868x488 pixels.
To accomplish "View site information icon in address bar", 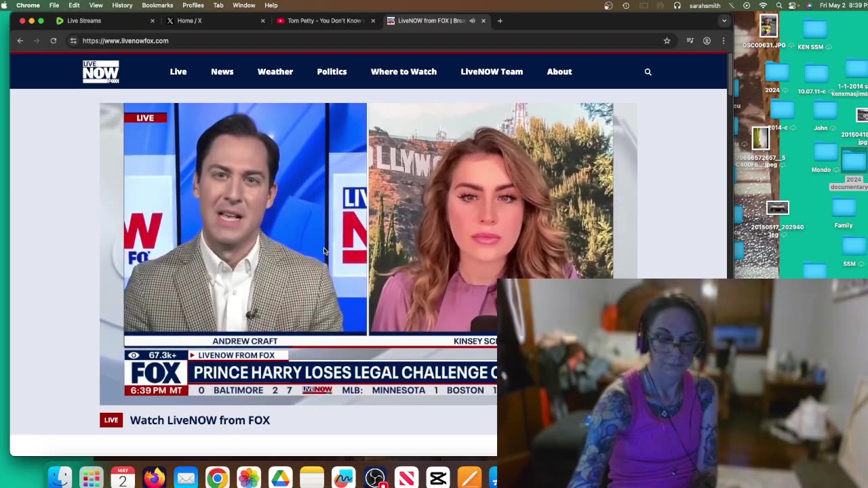I will click(73, 41).
